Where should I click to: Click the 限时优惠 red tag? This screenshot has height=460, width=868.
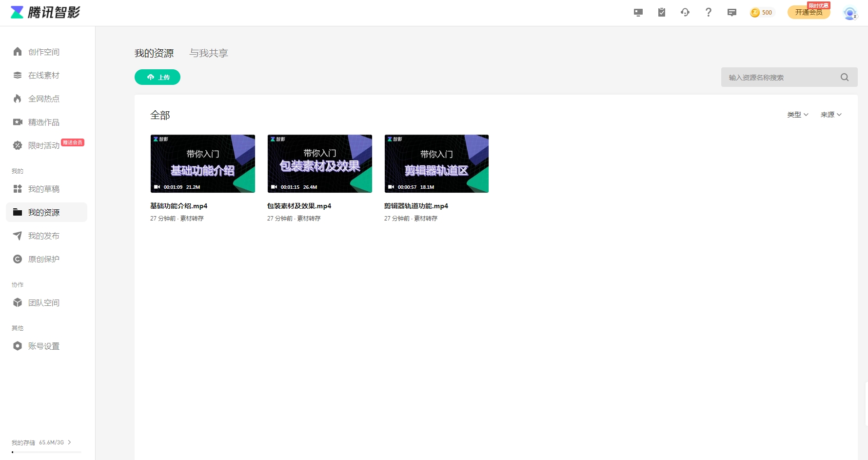click(818, 5)
